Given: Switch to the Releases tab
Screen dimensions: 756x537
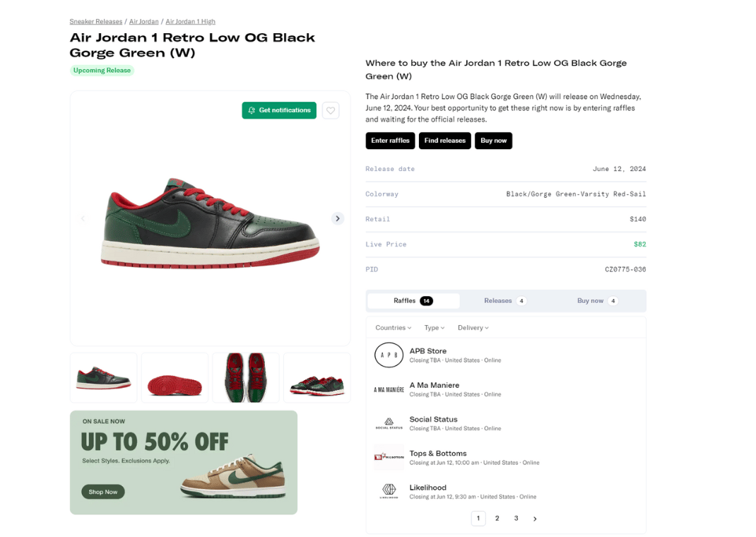Looking at the screenshot, I should pyautogui.click(x=504, y=301).
